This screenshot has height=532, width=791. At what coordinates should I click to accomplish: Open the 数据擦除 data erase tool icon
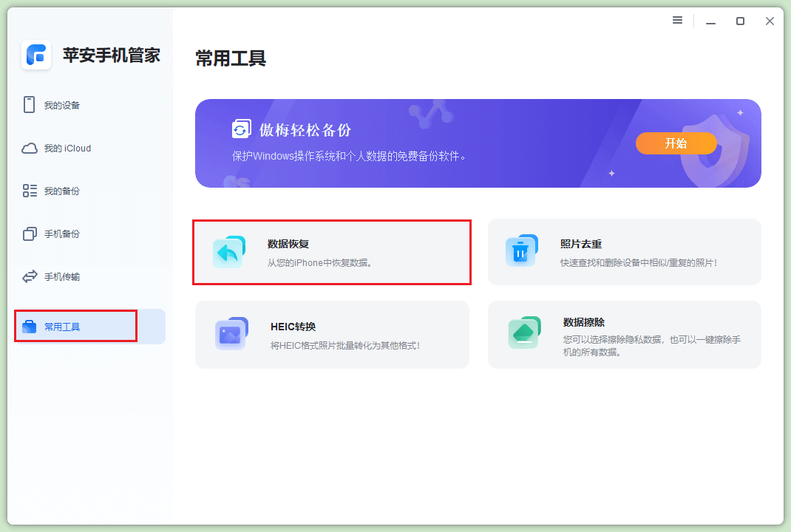point(523,335)
